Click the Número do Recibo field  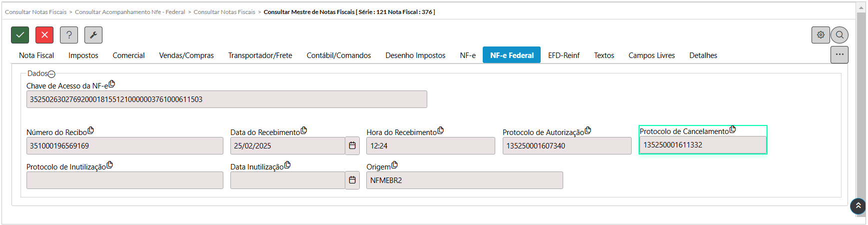124,146
